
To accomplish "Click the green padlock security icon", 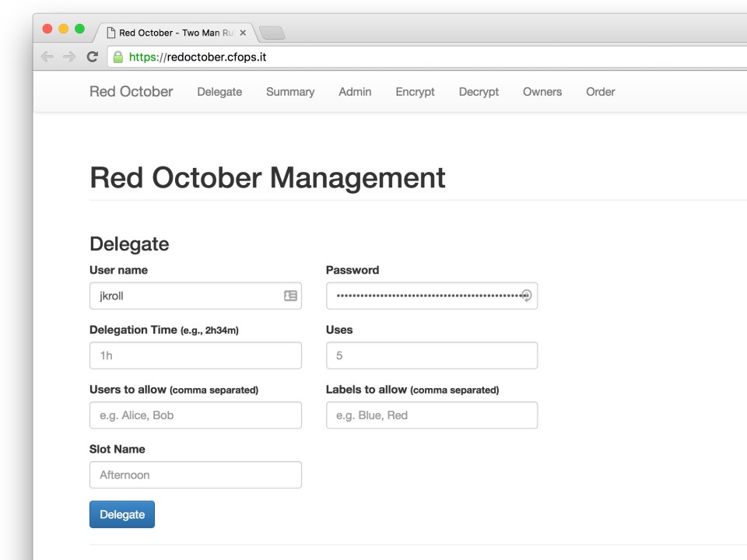I will click(118, 57).
